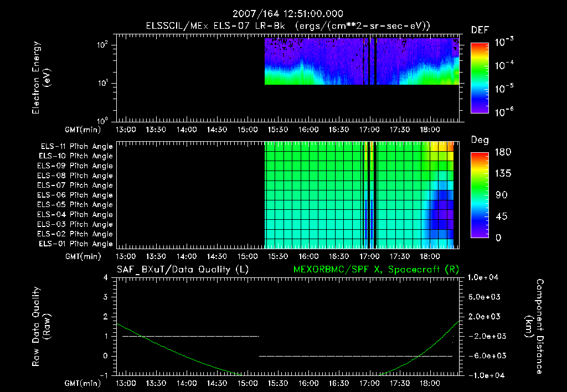Click 17:00 tick on top spectrogram time axis
This screenshot has width=567, height=392.
tap(369, 130)
